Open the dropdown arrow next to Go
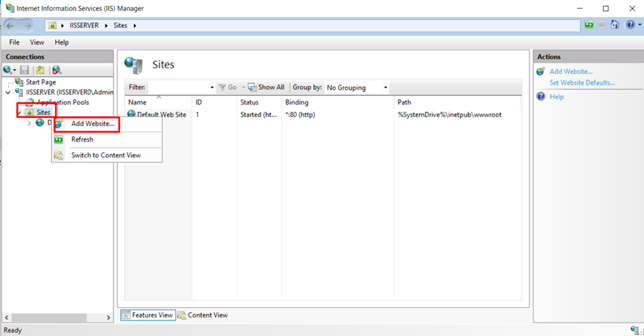The height and width of the screenshot is (336, 644). click(x=243, y=88)
